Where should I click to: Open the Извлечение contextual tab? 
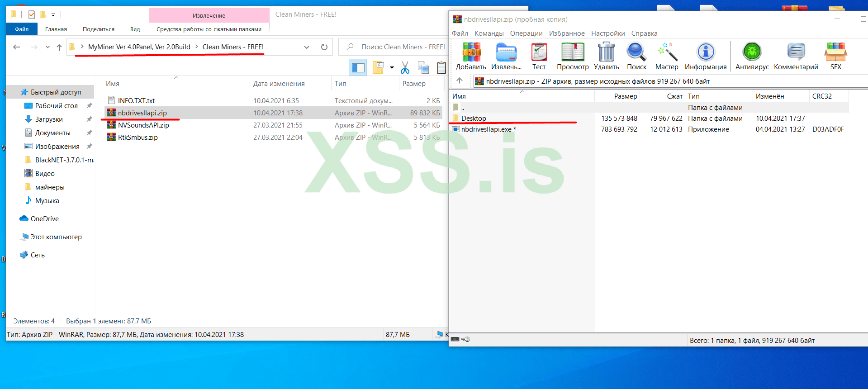(209, 15)
